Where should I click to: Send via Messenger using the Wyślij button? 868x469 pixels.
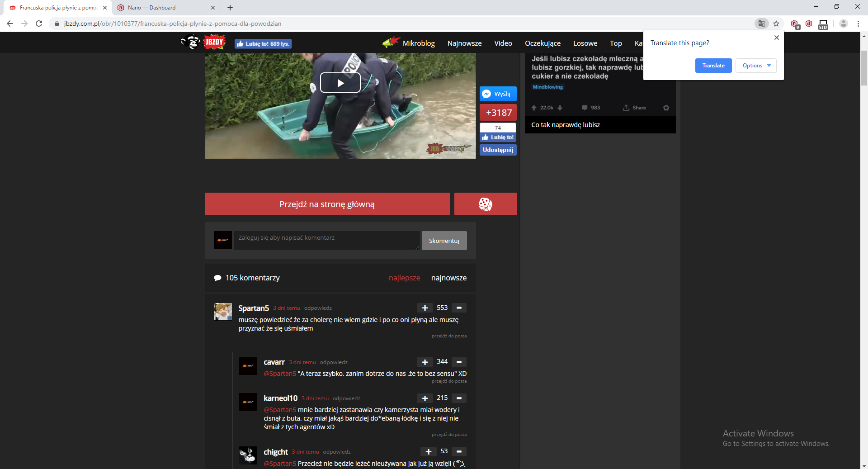(498, 94)
